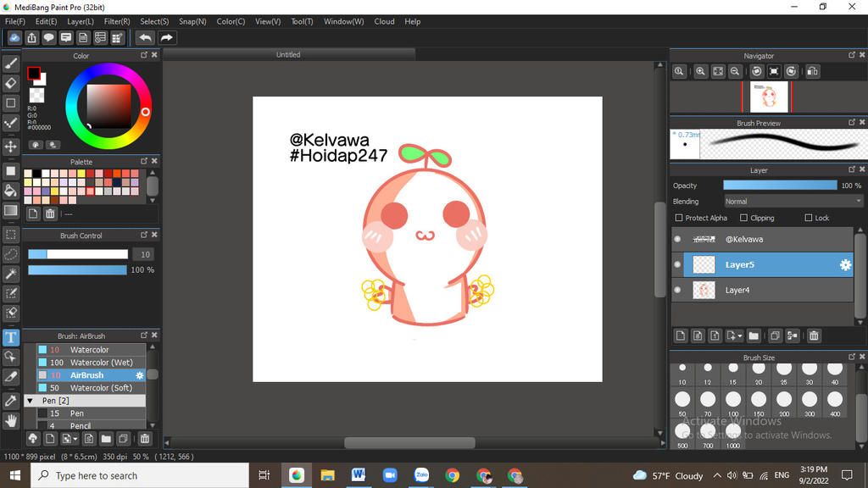
Task: Delete layer with the Layer panel trash icon
Action: tap(814, 335)
